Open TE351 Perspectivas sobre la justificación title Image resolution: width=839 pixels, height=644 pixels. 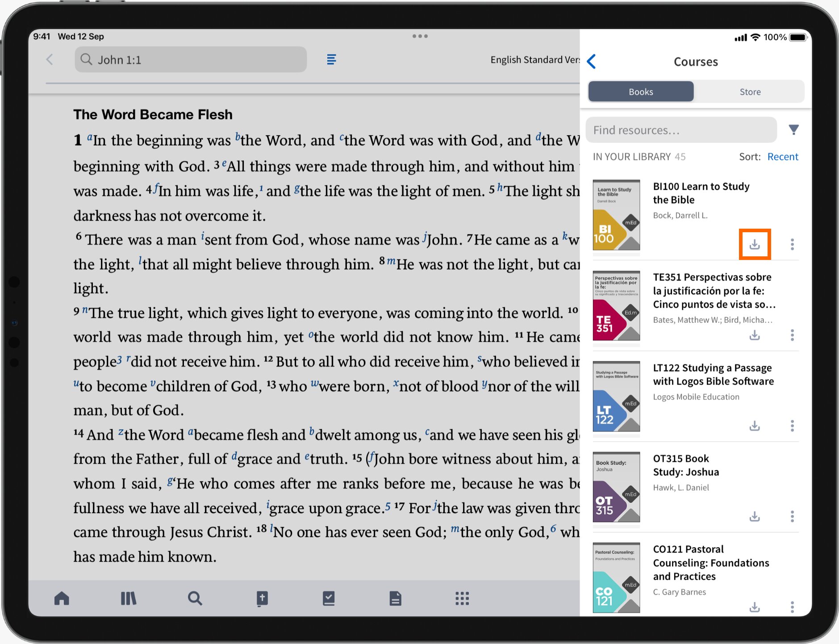pyautogui.click(x=714, y=291)
